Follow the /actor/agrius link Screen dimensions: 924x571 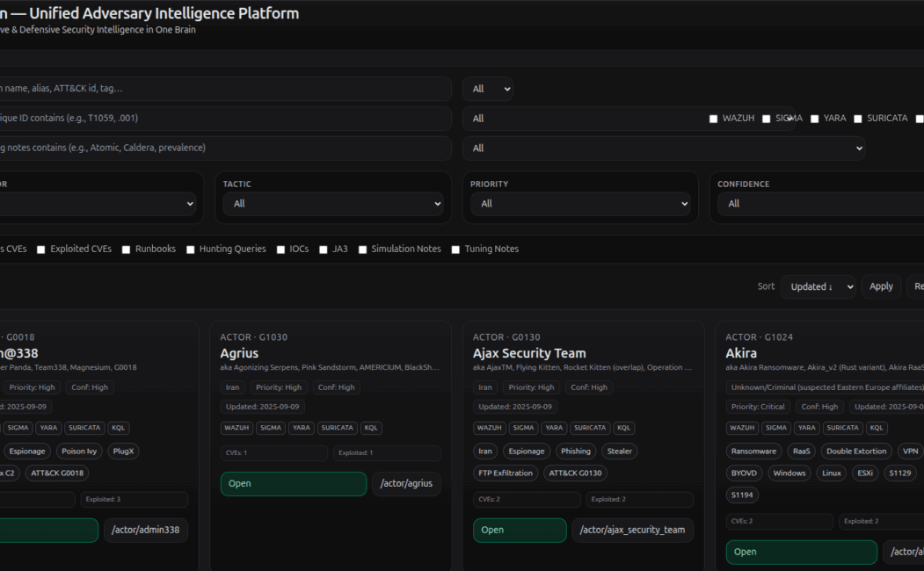[406, 483]
